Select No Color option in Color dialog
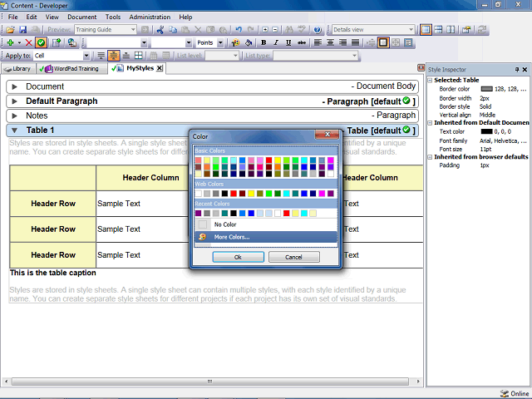Viewport: 532px width, 399px height. tap(266, 224)
